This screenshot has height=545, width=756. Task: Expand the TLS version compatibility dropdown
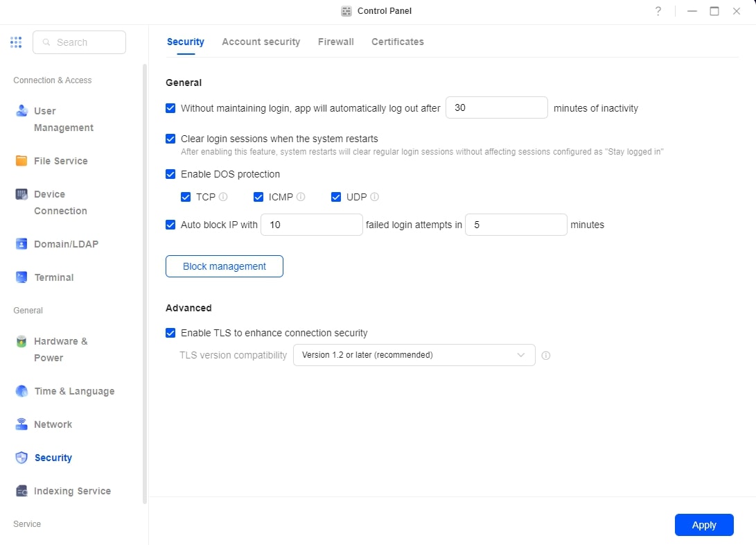(414, 355)
